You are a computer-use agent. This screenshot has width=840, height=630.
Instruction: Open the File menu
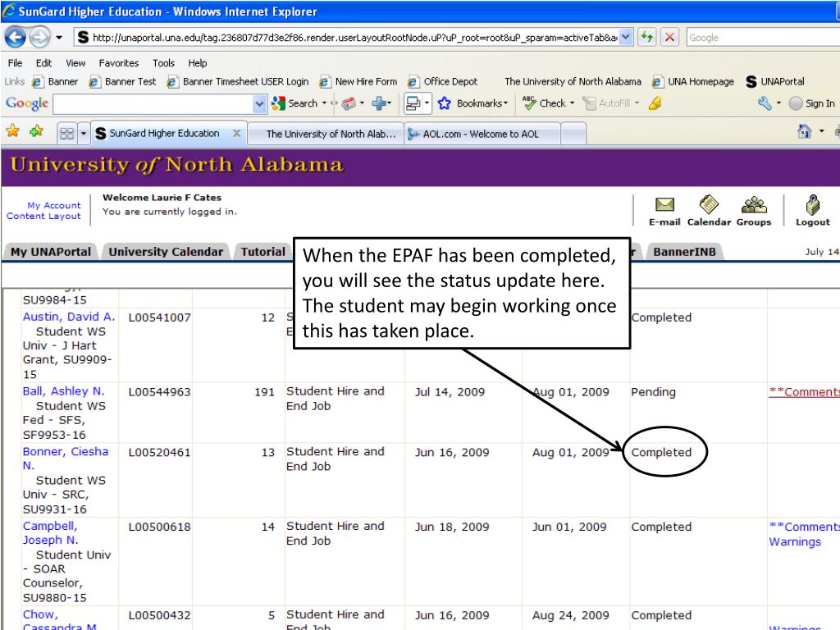15,63
